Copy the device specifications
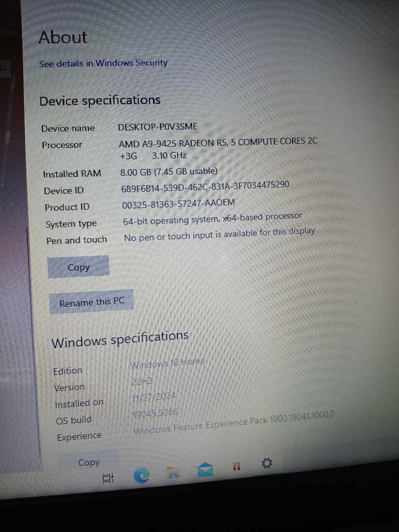The height and width of the screenshot is (532, 399). (x=78, y=267)
